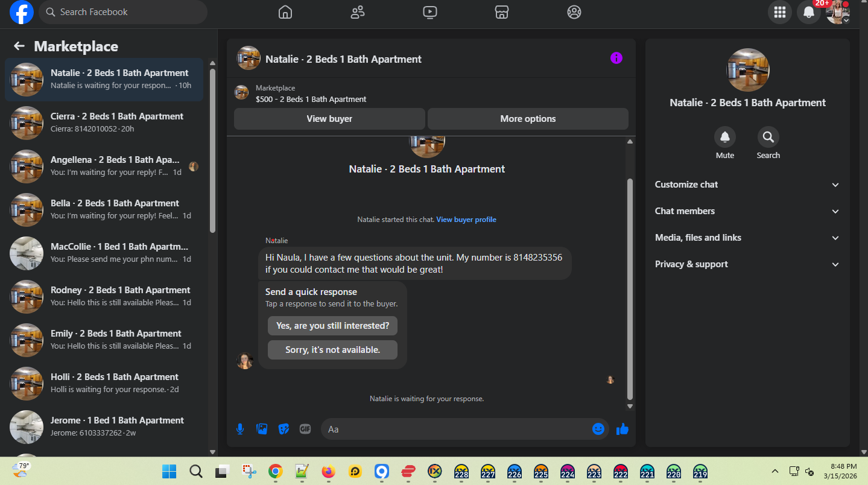Open Windows Start menu
Image resolution: width=868 pixels, height=485 pixels.
coord(169,471)
